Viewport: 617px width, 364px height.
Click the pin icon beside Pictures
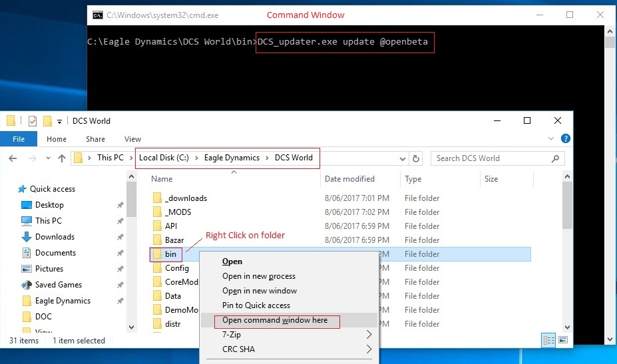coord(120,269)
